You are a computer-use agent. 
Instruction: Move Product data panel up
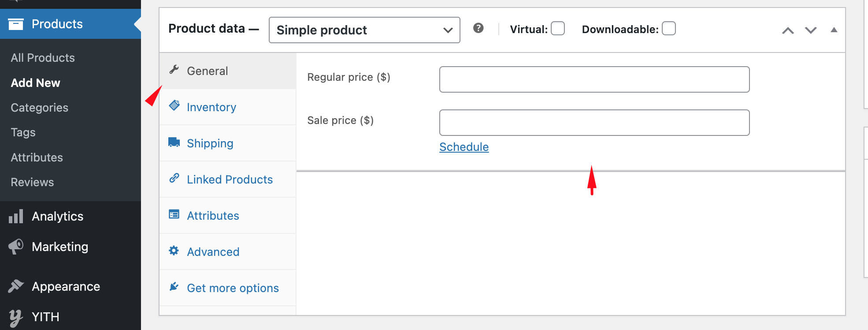(788, 30)
